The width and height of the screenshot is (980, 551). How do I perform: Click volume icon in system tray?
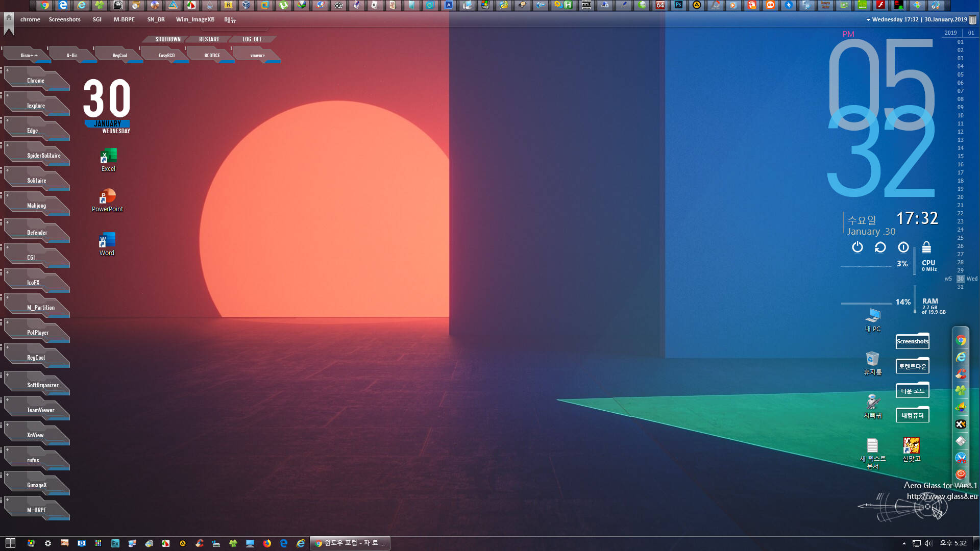pos(928,543)
